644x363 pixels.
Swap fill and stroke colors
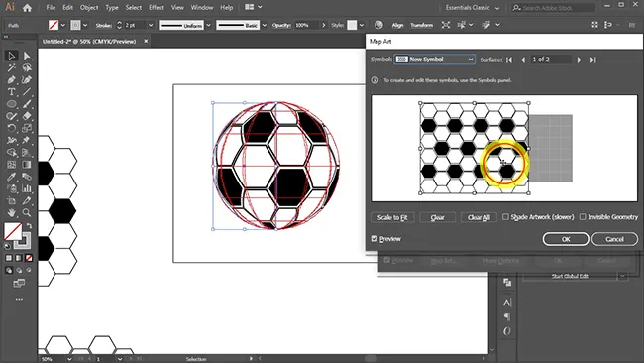click(29, 226)
